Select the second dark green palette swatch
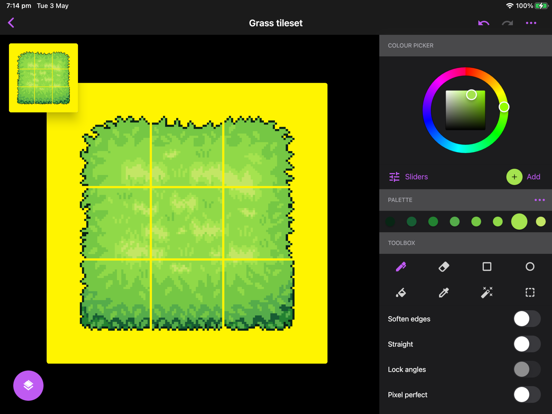Image resolution: width=552 pixels, height=414 pixels. (412, 221)
